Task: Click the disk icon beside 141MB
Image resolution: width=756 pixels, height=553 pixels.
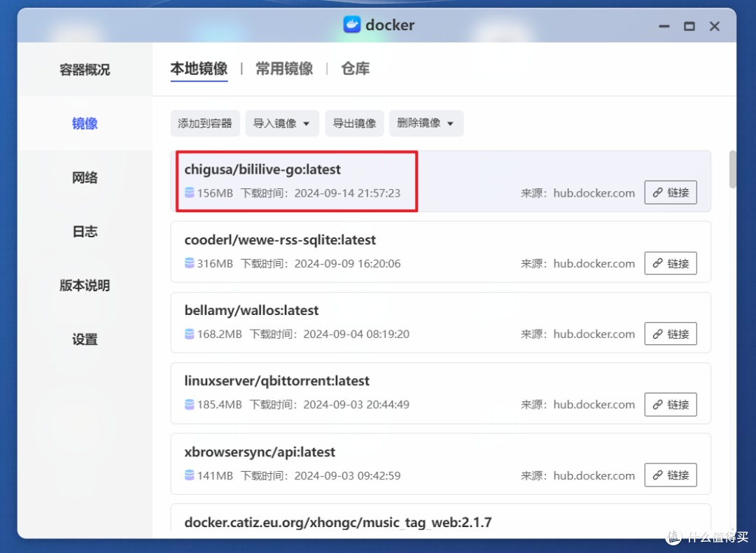Action: [190, 475]
